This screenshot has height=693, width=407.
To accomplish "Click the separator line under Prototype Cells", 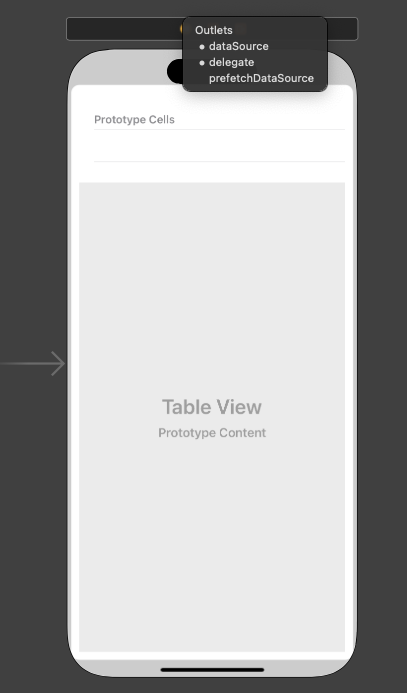I will [x=219, y=129].
